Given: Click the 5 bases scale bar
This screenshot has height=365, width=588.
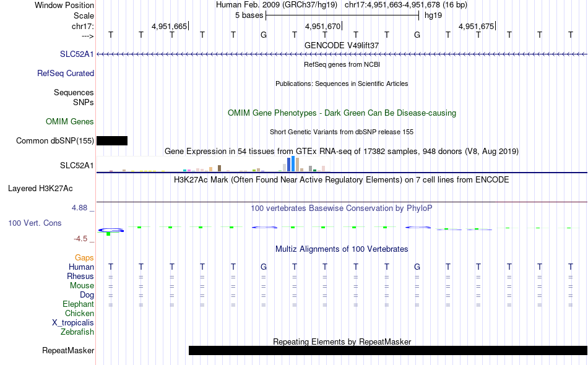Looking at the screenshot, I should pyautogui.click(x=342, y=15).
